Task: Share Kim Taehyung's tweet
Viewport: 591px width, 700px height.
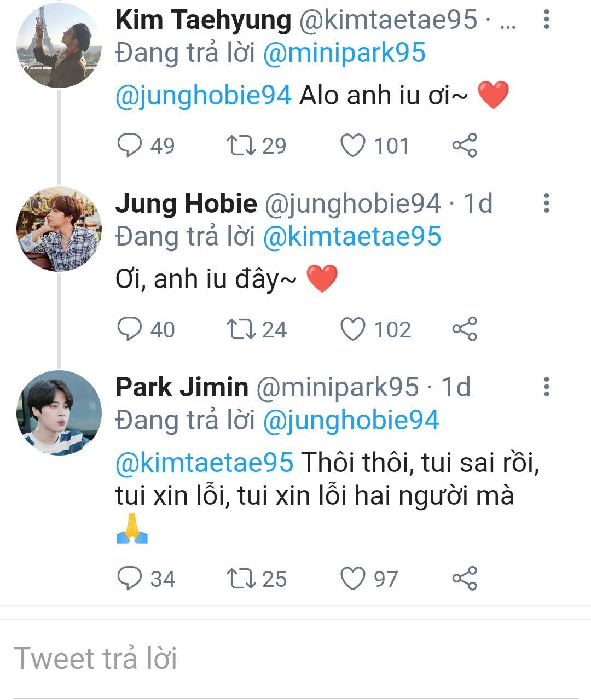Action: (465, 145)
